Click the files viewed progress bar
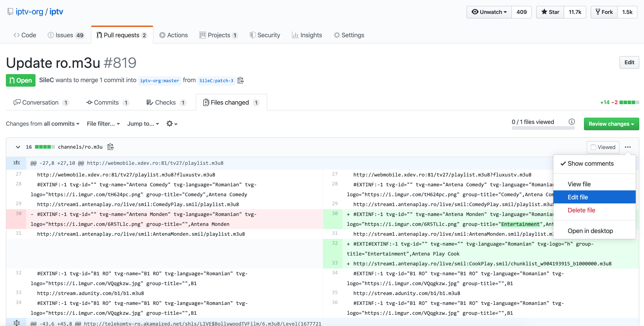This screenshot has height=326, width=644. [x=543, y=128]
